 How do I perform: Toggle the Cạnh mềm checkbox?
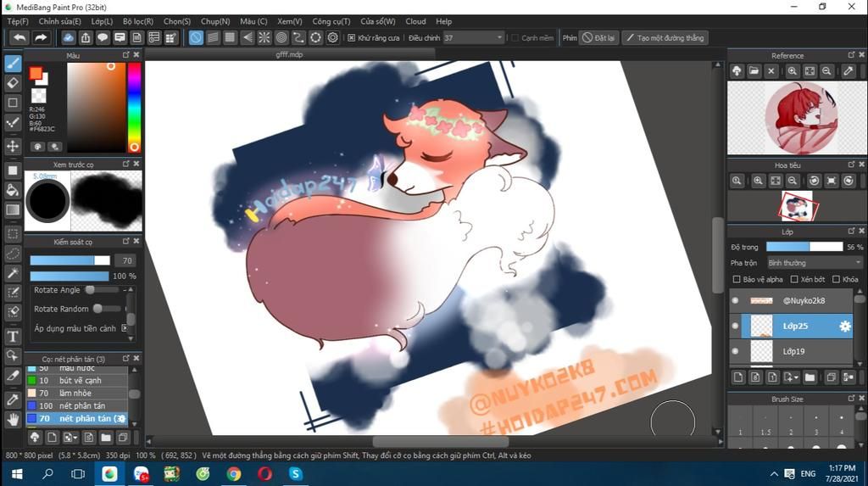tap(515, 37)
